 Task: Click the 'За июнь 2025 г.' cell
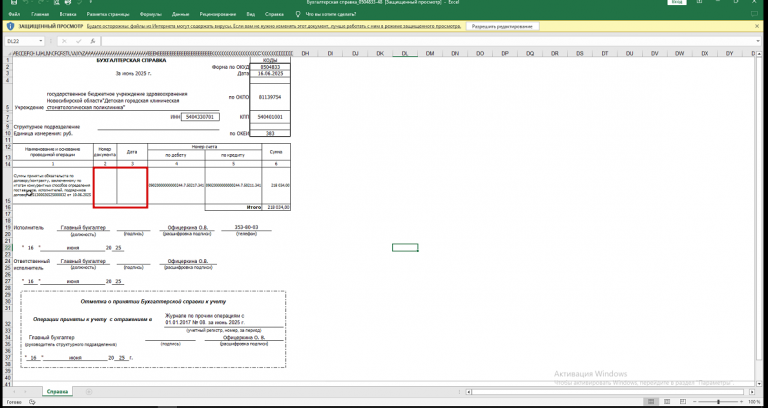coord(133,73)
